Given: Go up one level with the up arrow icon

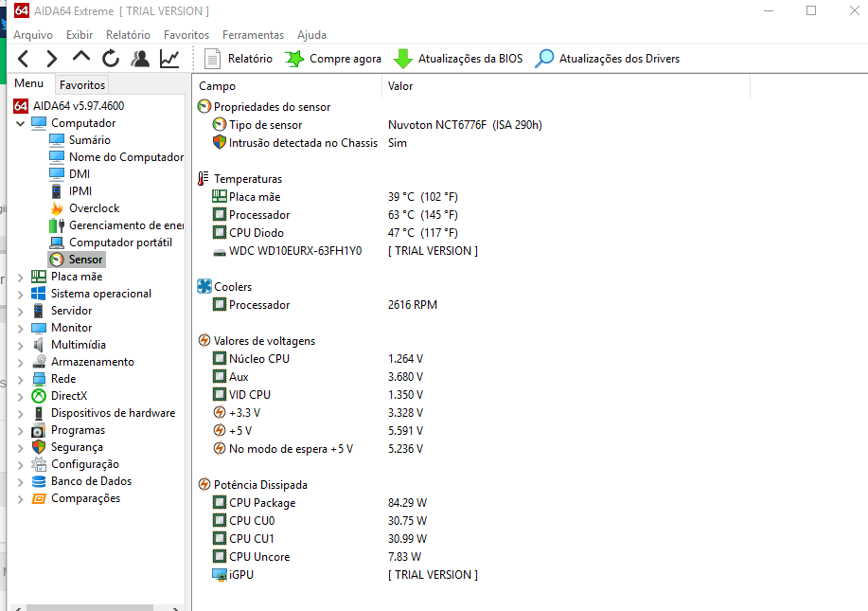Looking at the screenshot, I should coord(80,57).
